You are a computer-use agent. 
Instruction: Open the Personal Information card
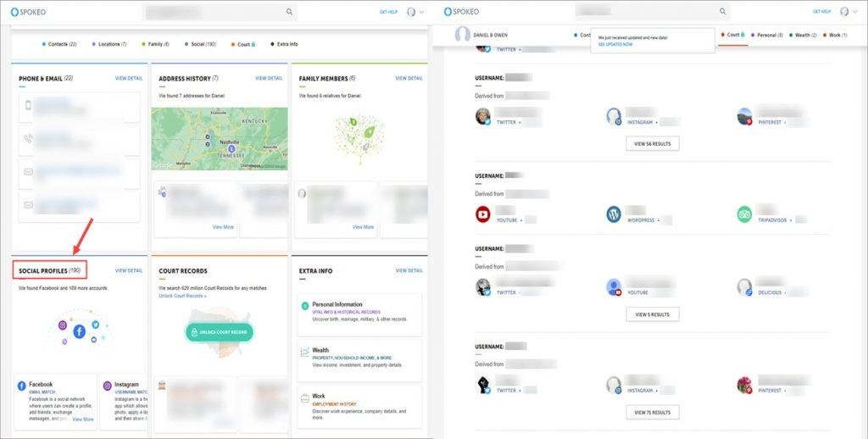[359, 315]
